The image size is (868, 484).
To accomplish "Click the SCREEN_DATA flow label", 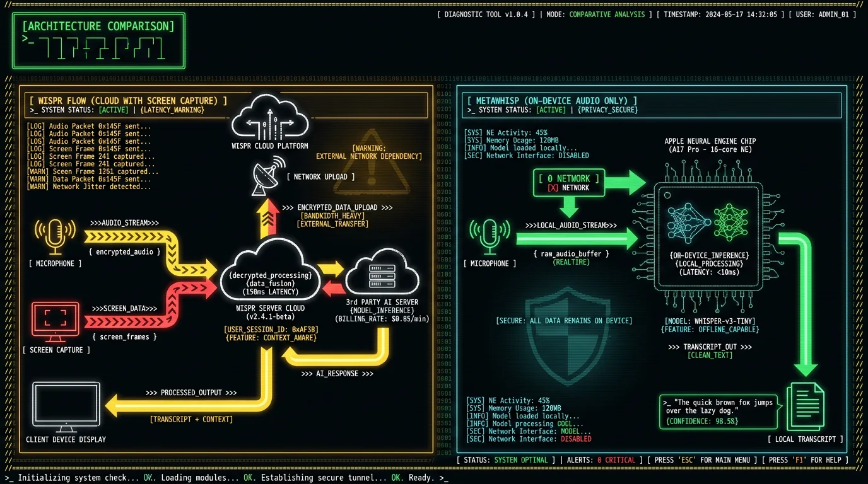I will coord(124,308).
